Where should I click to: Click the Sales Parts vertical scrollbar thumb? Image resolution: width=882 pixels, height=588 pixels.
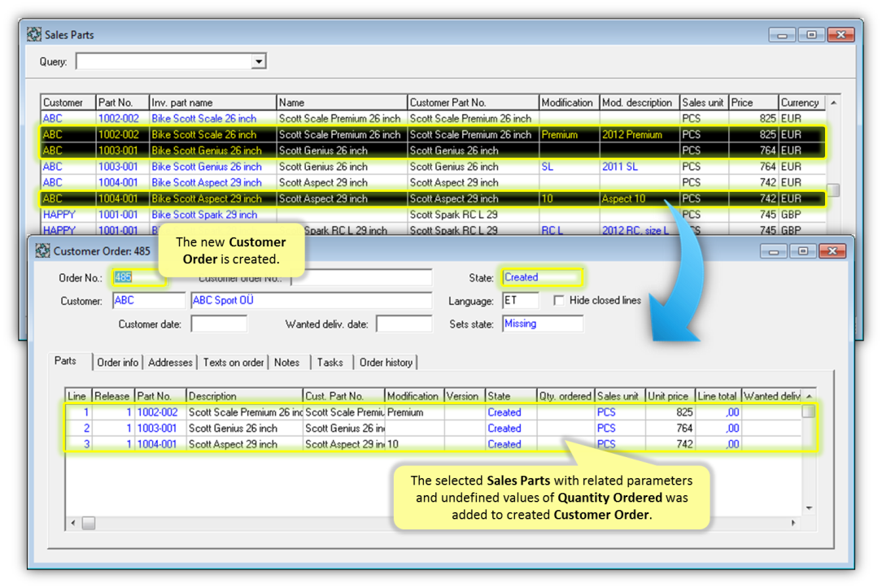[x=833, y=190]
